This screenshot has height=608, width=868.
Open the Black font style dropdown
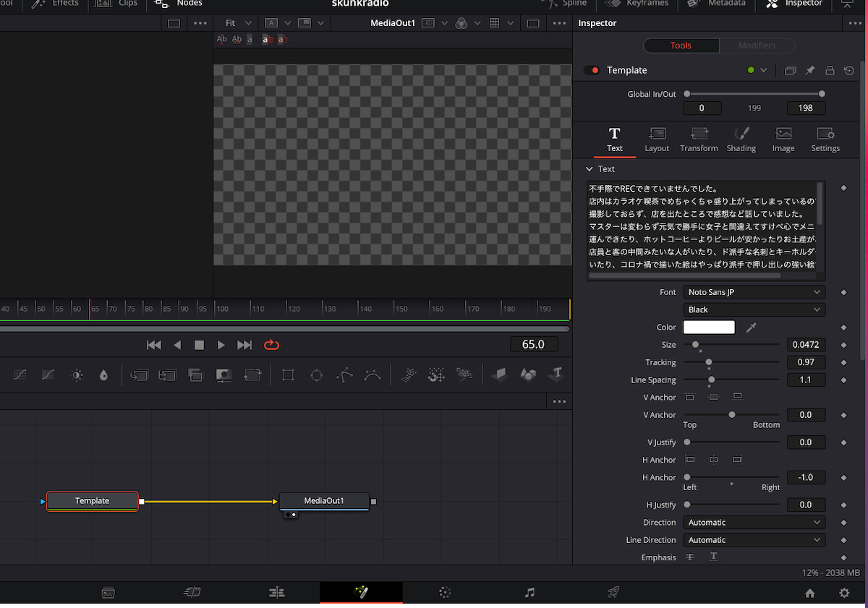pyautogui.click(x=754, y=309)
